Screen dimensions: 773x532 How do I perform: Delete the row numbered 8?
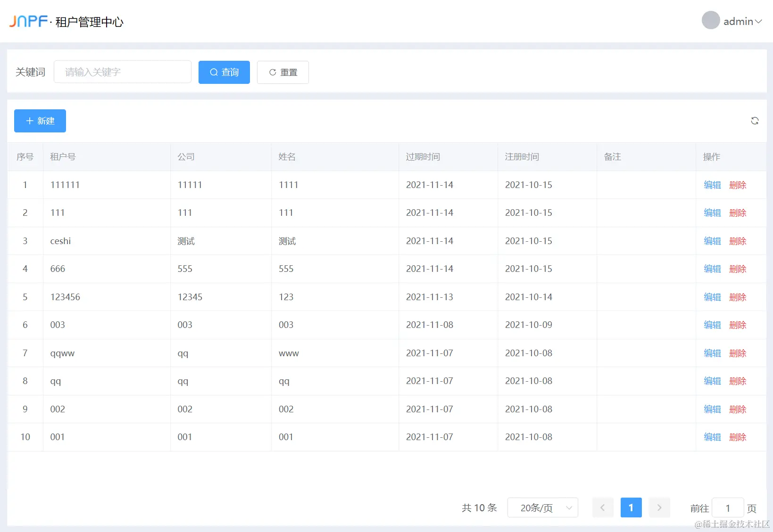pos(738,381)
